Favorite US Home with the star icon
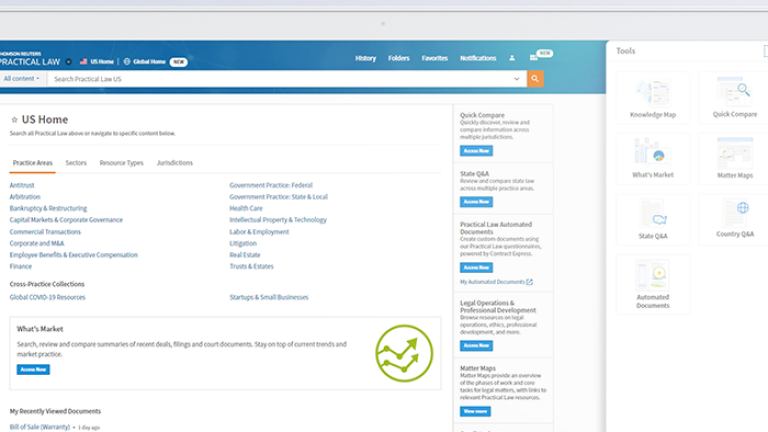The image size is (768, 432). [14, 120]
